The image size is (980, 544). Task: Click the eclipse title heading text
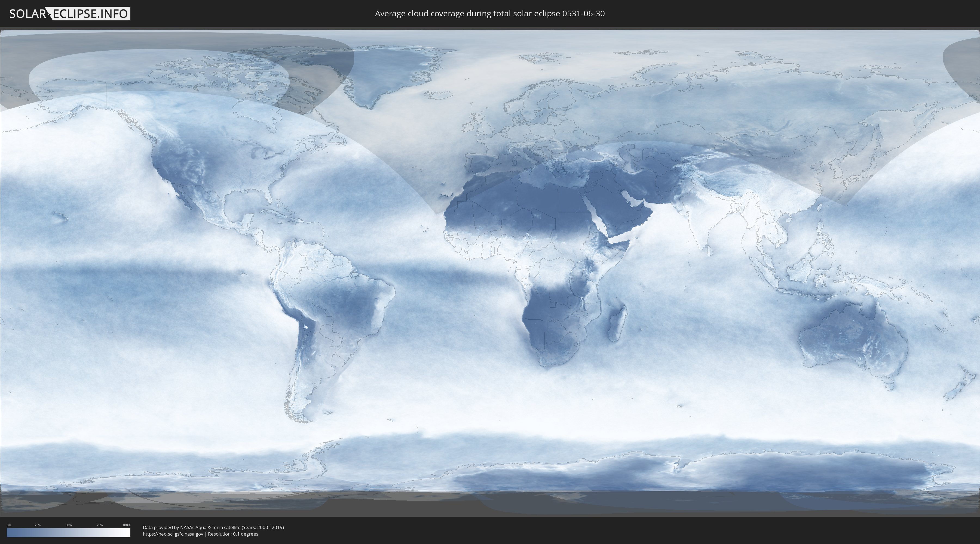pos(490,14)
